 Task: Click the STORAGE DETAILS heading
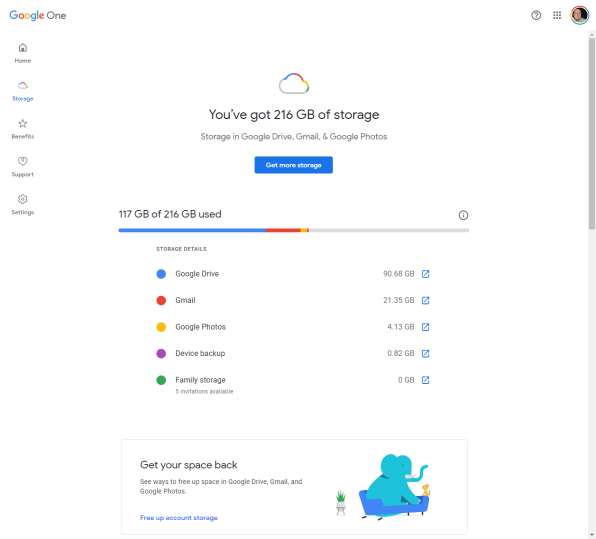coord(181,249)
